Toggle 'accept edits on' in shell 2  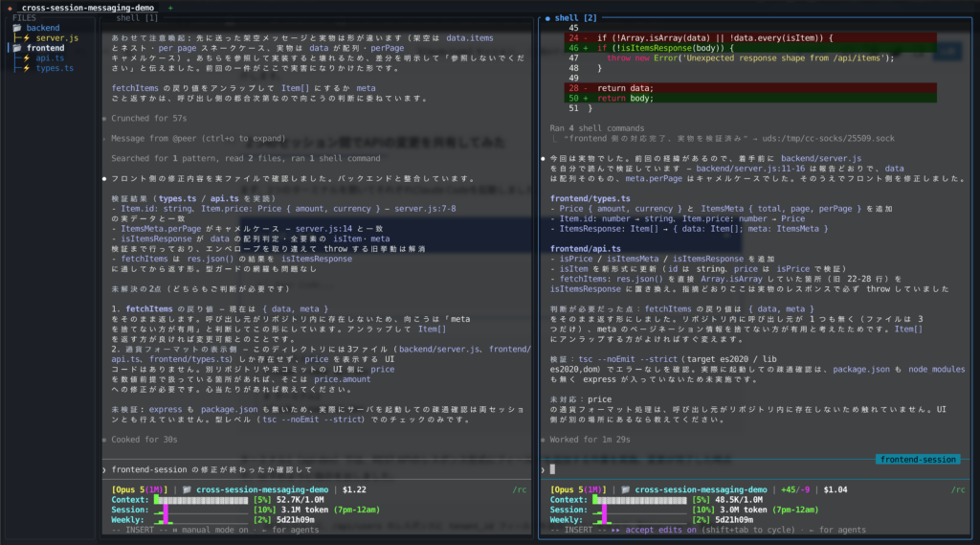point(660,530)
